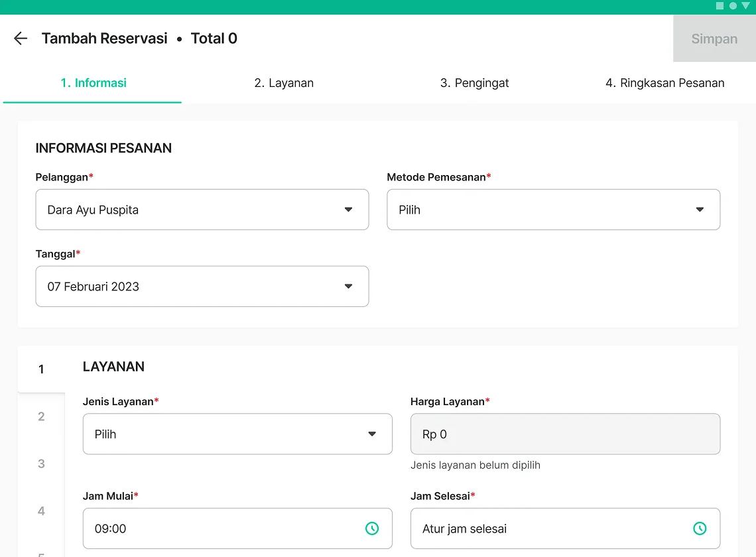Select service number 3 in side list
756x557 pixels.
click(x=41, y=464)
